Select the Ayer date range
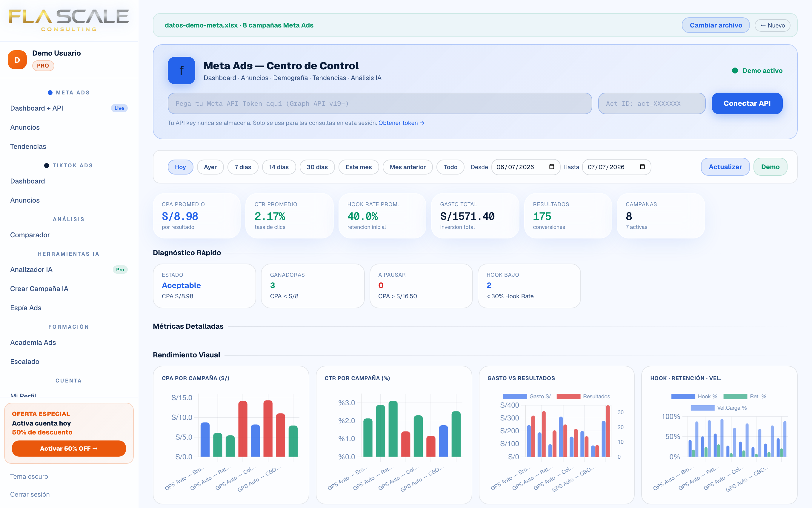Screen dimensions: 812x508 pos(210,167)
